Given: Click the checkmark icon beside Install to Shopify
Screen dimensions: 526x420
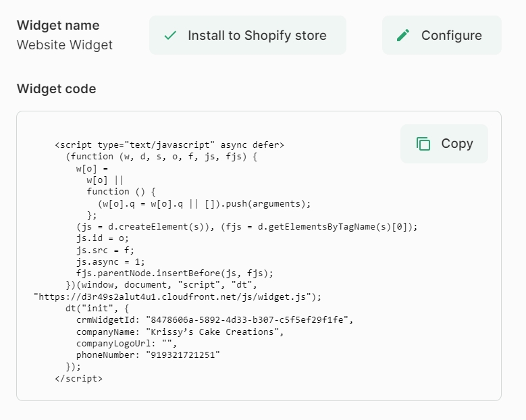Looking at the screenshot, I should click(x=170, y=36).
